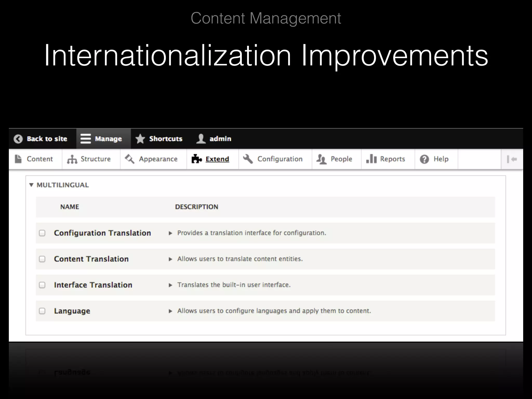Check the Language module checkbox
The height and width of the screenshot is (399, 532).
[x=42, y=311]
